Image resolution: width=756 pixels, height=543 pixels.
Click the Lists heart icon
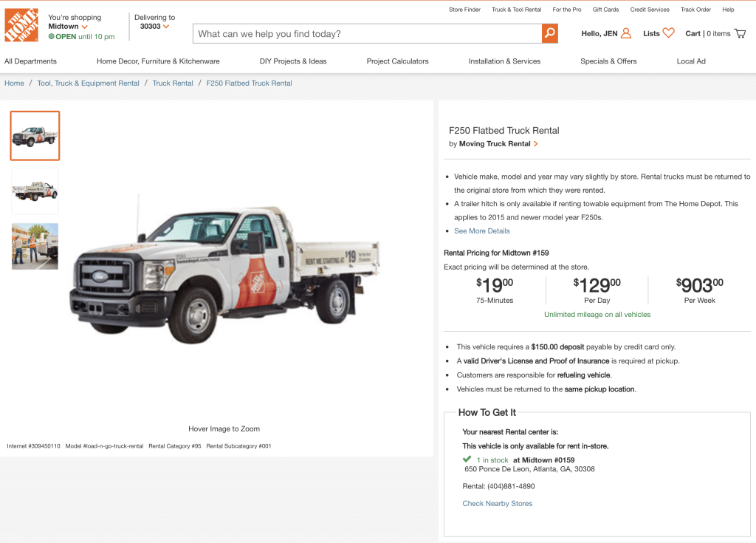pos(668,33)
